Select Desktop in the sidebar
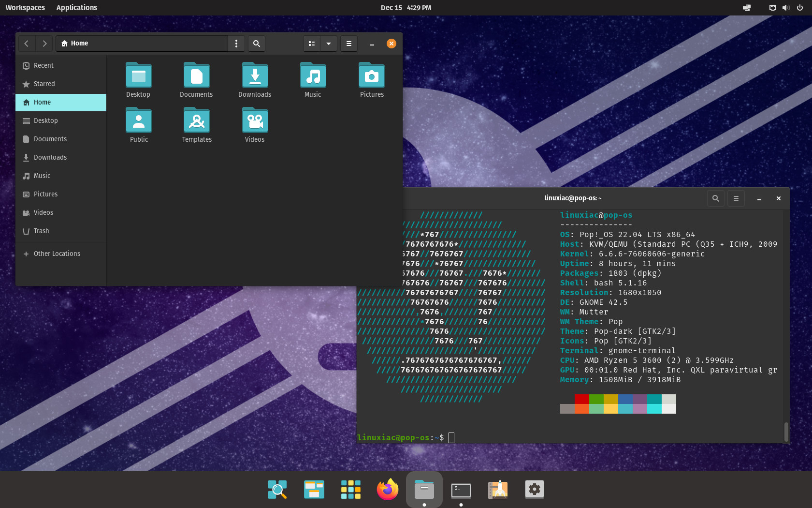The height and width of the screenshot is (508, 812). (x=61, y=120)
